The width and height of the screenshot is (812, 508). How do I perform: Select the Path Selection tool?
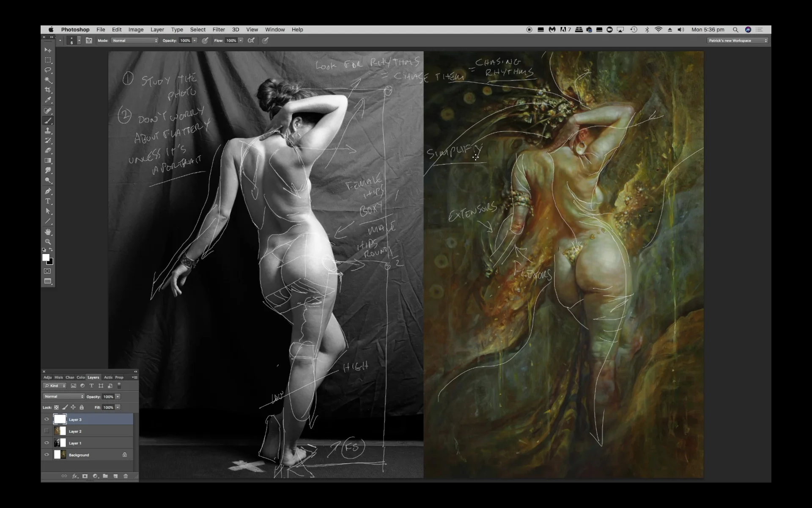[48, 211]
